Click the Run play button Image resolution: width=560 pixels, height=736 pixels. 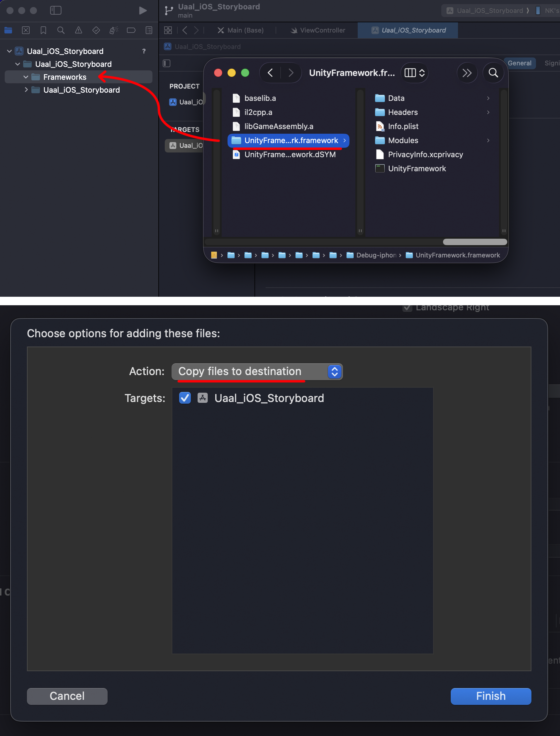[x=143, y=11]
